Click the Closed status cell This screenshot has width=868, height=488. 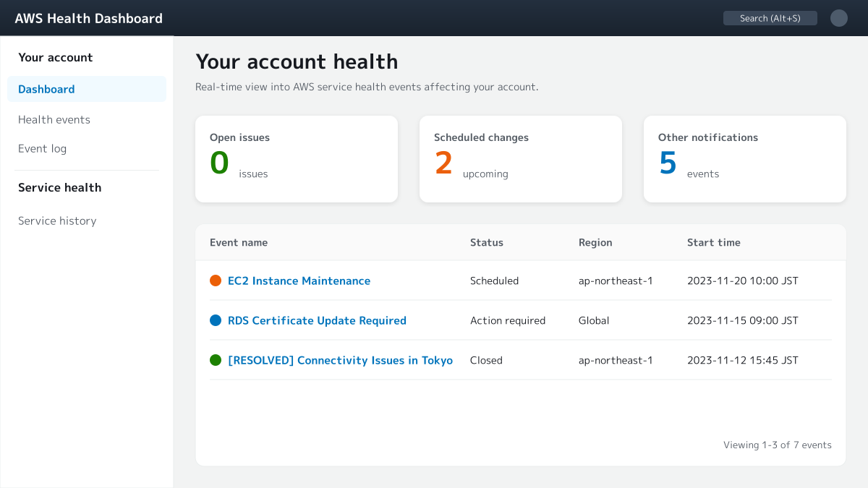[x=486, y=360]
